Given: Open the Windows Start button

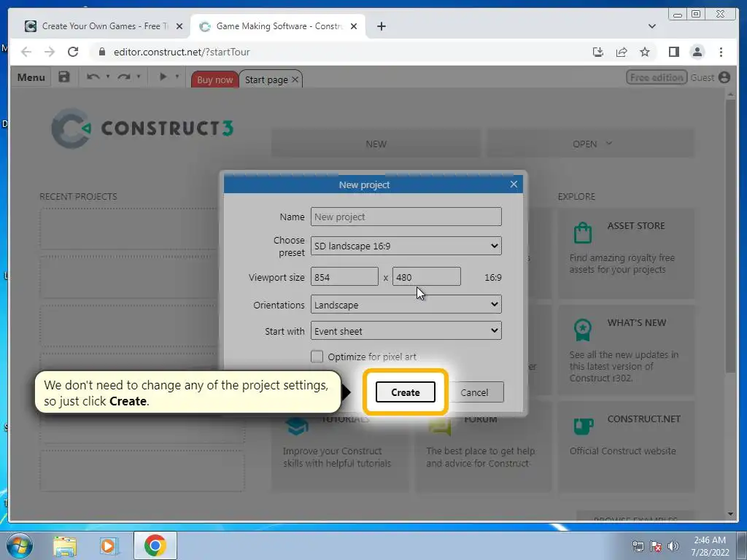Looking at the screenshot, I should click(19, 545).
